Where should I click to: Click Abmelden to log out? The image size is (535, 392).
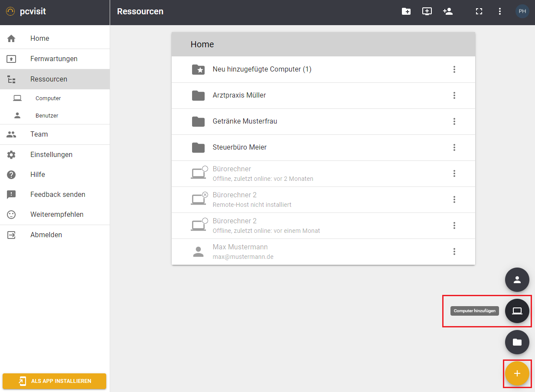[46, 235]
